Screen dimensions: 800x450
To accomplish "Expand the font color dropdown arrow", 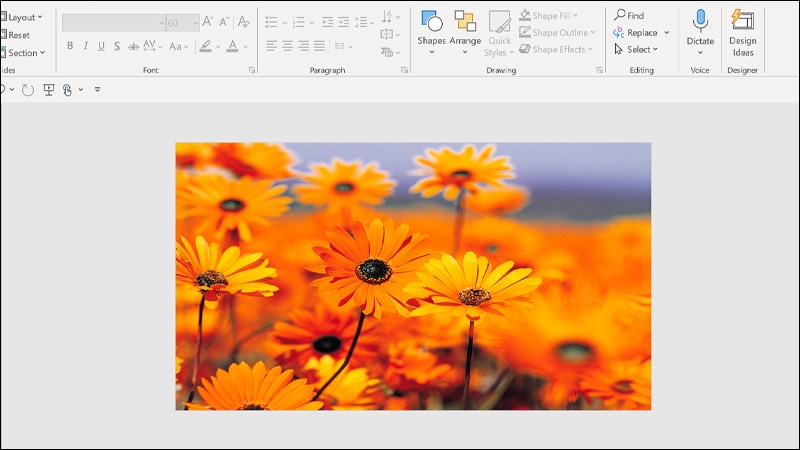I will pyautogui.click(x=245, y=47).
